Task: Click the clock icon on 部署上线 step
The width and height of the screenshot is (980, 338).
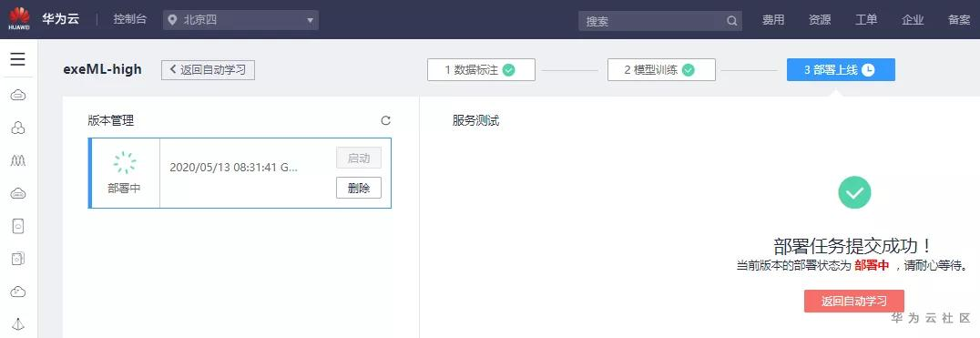Action: pos(868,70)
